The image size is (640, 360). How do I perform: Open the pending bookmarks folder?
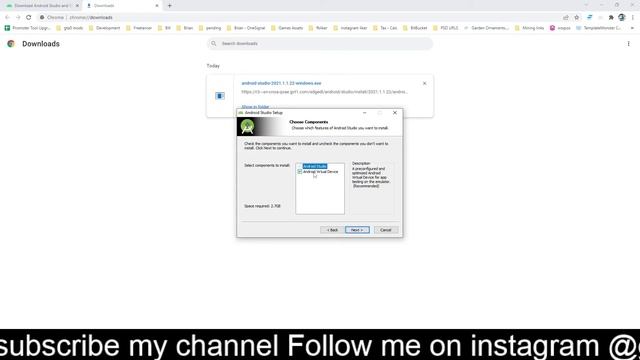[x=210, y=28]
